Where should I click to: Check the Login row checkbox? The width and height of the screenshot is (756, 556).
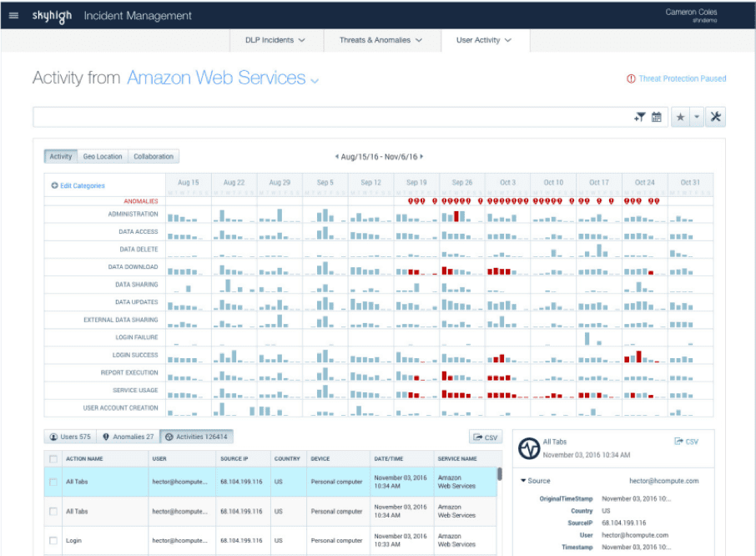tap(53, 541)
